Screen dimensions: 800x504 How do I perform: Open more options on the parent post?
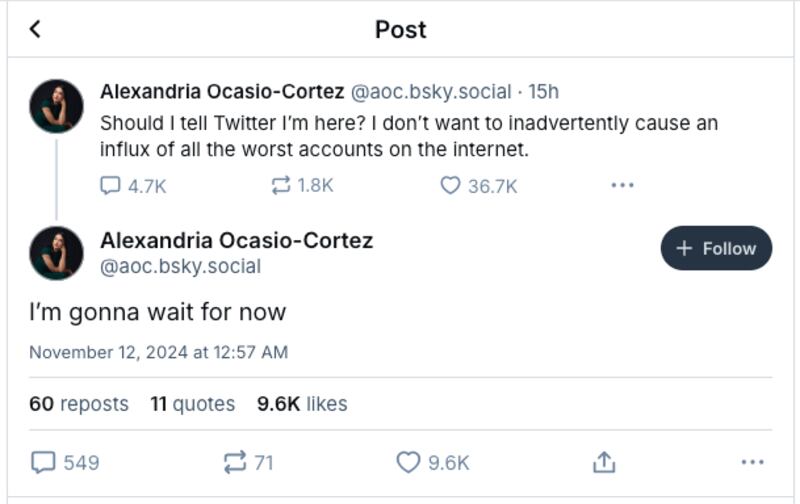(622, 185)
